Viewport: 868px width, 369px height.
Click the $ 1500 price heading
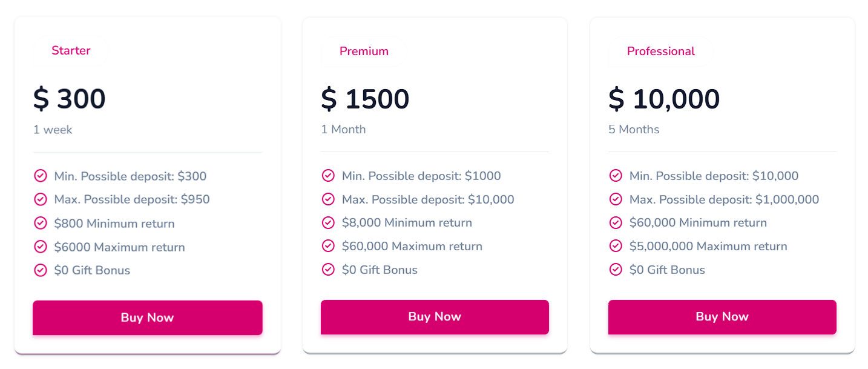tap(365, 99)
